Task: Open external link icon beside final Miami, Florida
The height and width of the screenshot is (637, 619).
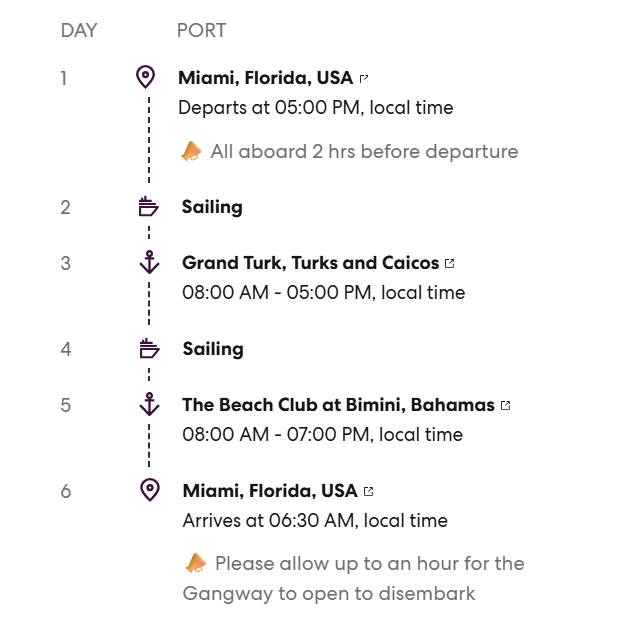Action: 368,492
